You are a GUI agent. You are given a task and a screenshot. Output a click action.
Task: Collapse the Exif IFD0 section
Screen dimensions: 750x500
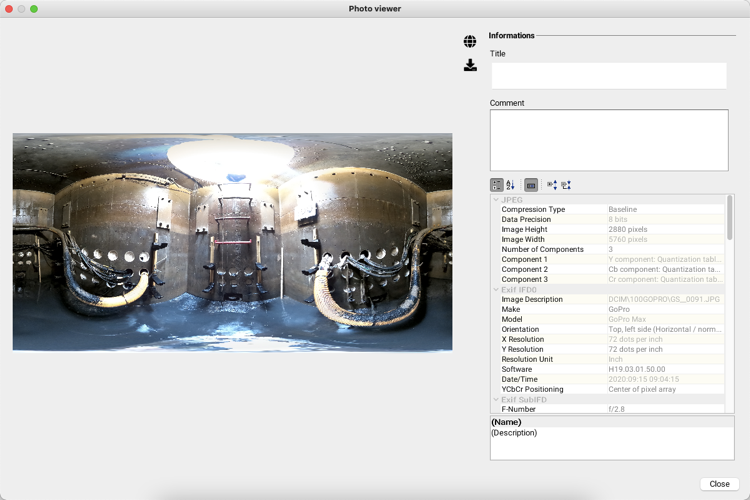[x=496, y=290]
